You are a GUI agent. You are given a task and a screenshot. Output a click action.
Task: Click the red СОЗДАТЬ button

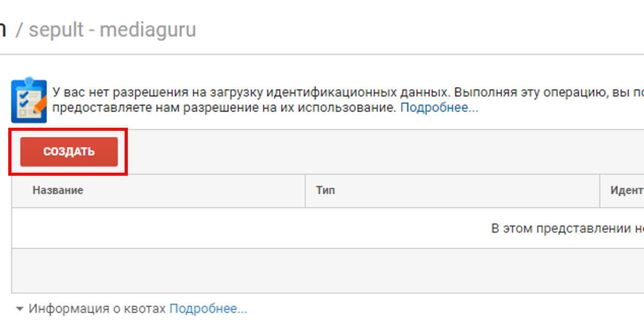point(69,152)
